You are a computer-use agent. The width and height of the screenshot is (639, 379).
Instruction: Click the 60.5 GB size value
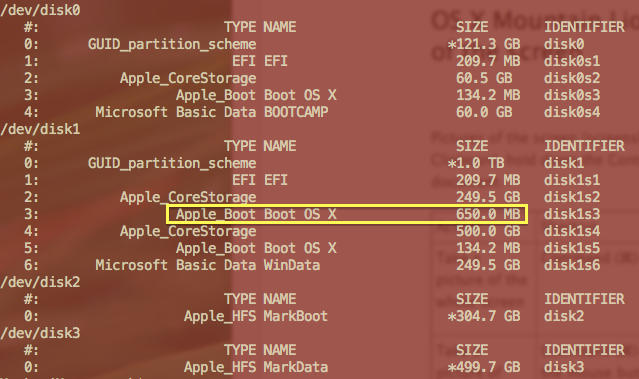click(x=484, y=78)
